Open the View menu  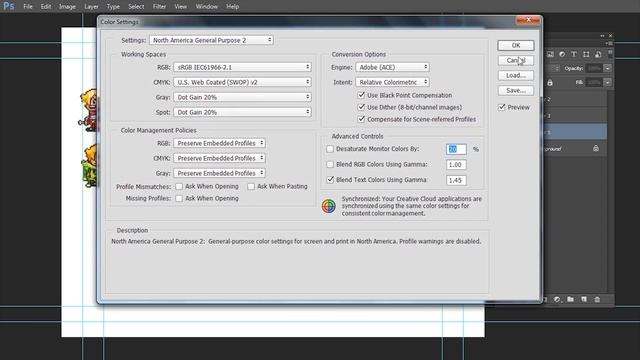pyautogui.click(x=180, y=7)
